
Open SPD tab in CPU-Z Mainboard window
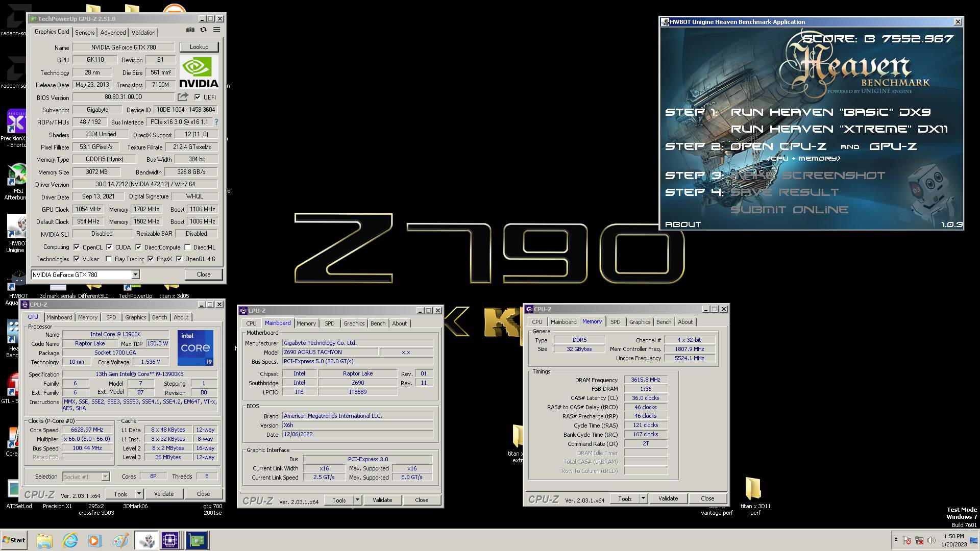[330, 323]
